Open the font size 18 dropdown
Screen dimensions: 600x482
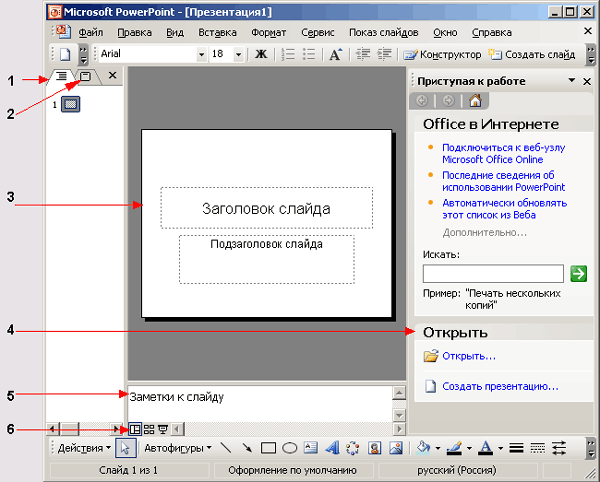[238, 55]
